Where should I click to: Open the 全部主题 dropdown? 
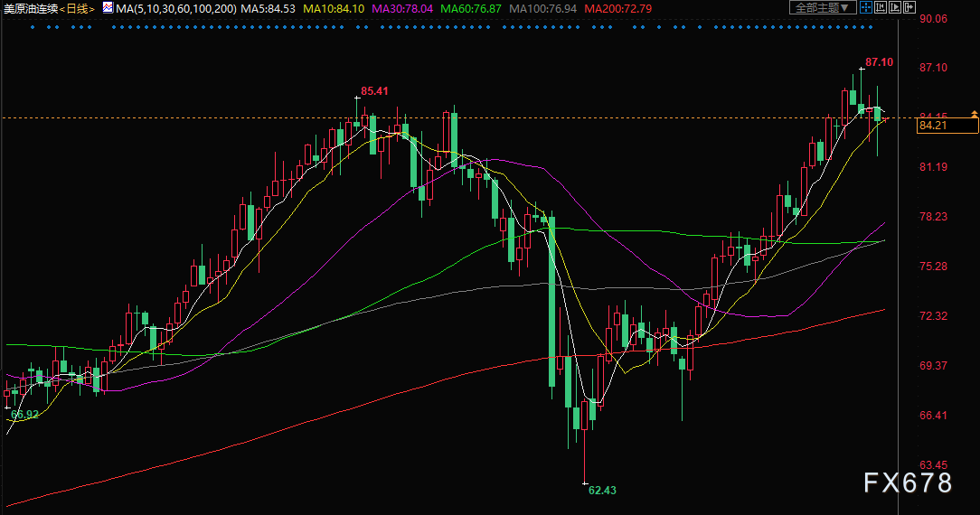pyautogui.click(x=823, y=8)
